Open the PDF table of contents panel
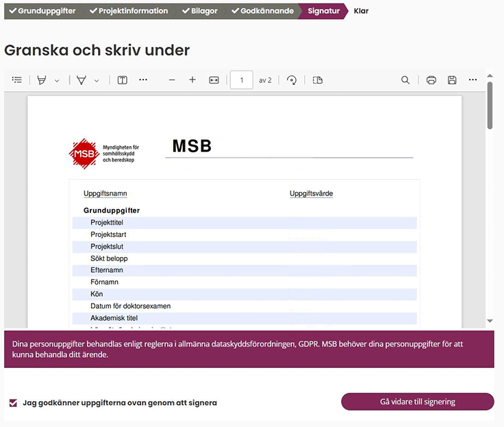504x427 pixels. coord(17,80)
